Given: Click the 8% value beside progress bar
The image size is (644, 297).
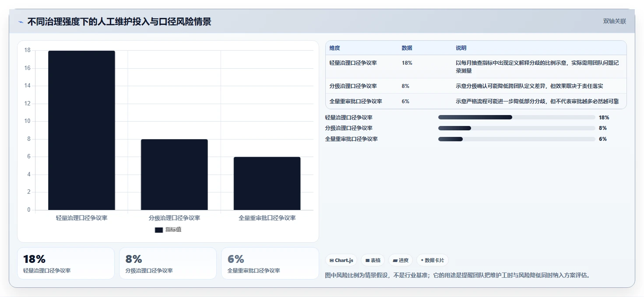Looking at the screenshot, I should [x=602, y=128].
